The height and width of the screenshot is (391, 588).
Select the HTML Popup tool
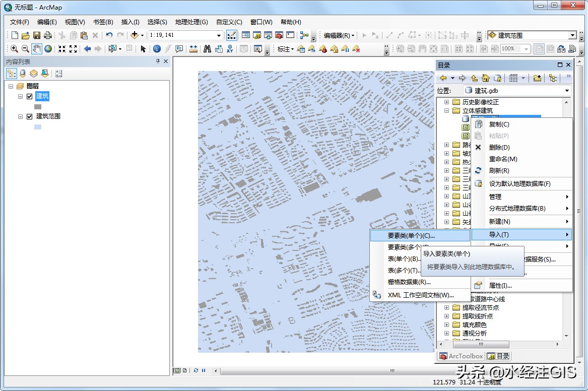(179, 49)
